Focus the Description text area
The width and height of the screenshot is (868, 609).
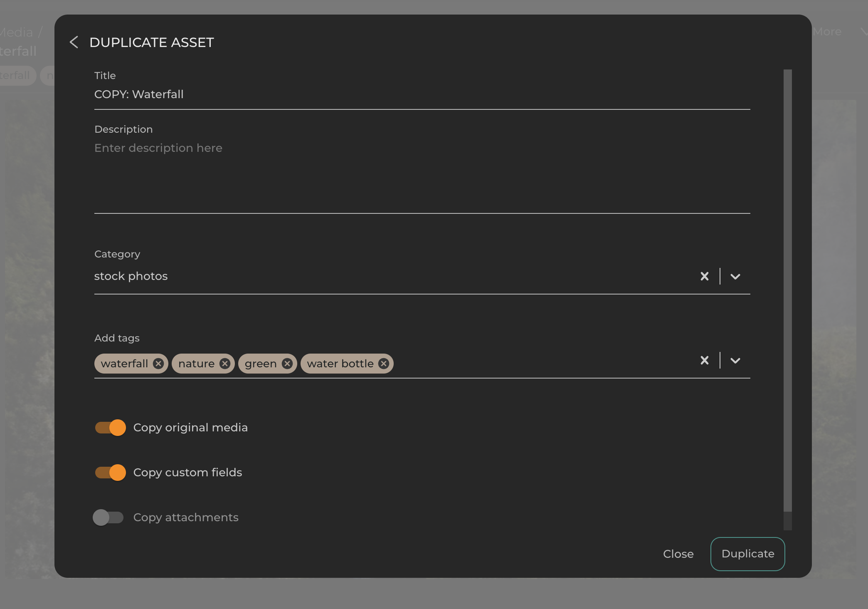pyautogui.click(x=422, y=176)
